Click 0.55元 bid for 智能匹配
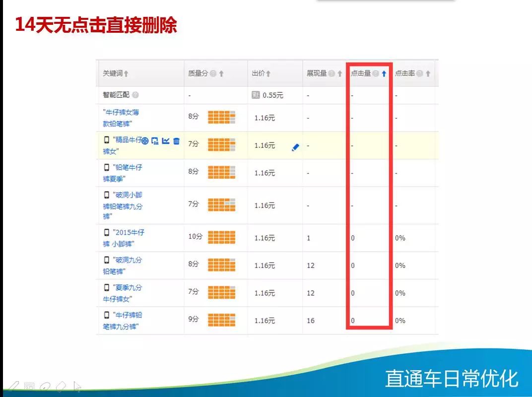The width and height of the screenshot is (532, 397). (x=273, y=95)
